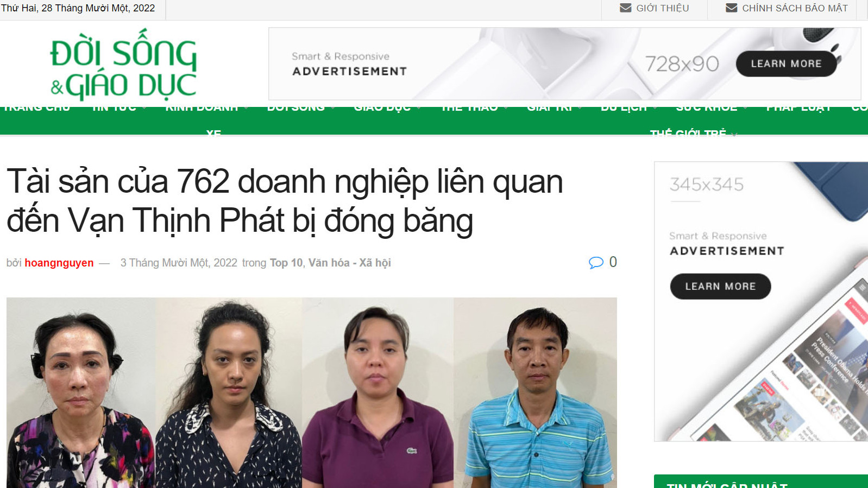Expand the Tin Tức menu dropdown
This screenshot has width=868, height=488.
[144, 107]
